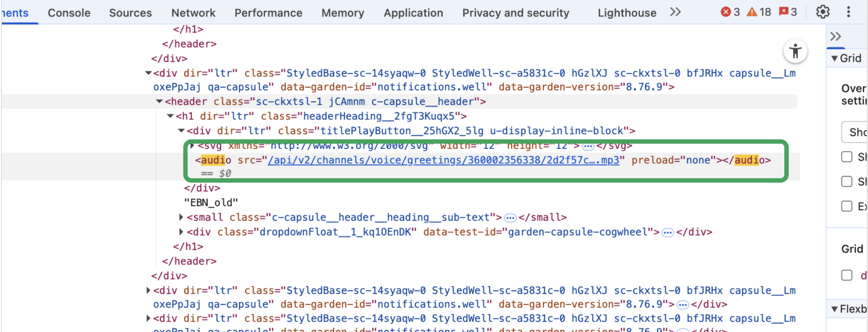Click the ellipsis badge in the small element
This screenshot has width=868, height=332.
[510, 217]
